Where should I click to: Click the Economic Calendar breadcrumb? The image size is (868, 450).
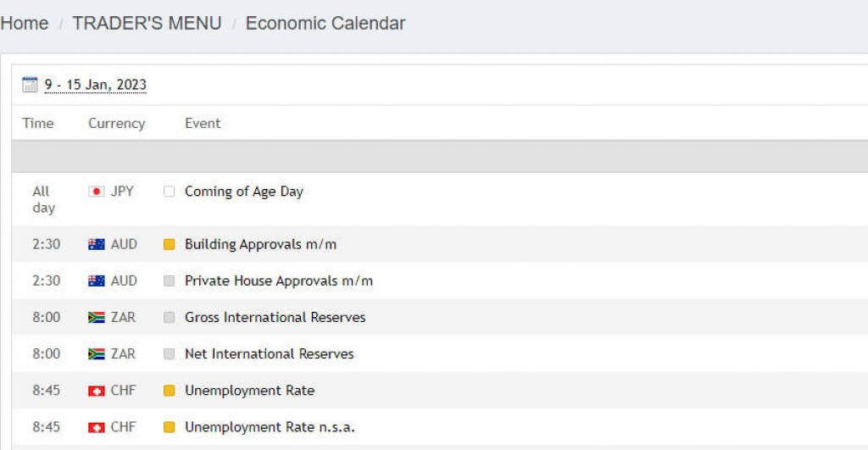tap(325, 23)
